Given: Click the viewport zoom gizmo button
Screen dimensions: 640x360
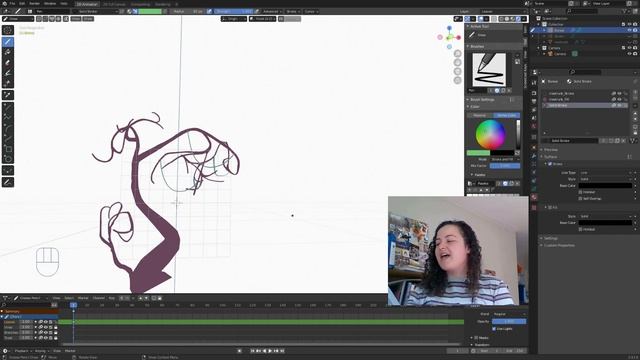Looking at the screenshot, I should click(458, 53).
